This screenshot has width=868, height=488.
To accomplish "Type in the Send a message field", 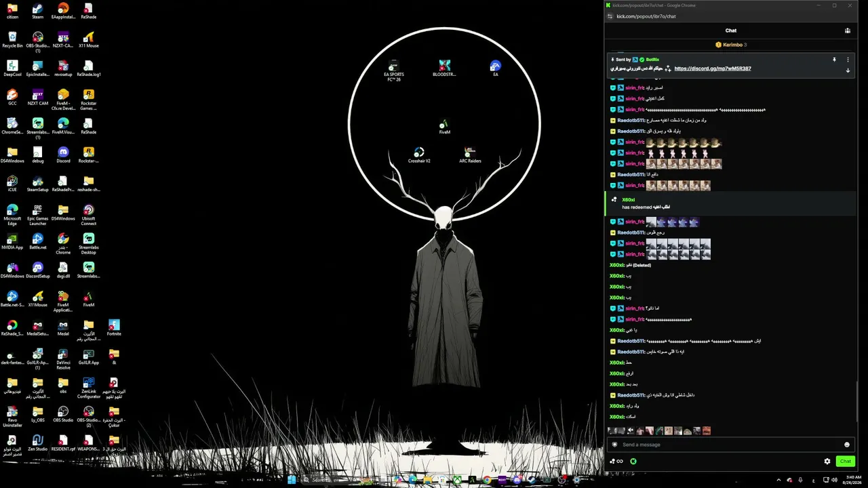I will pos(731,445).
